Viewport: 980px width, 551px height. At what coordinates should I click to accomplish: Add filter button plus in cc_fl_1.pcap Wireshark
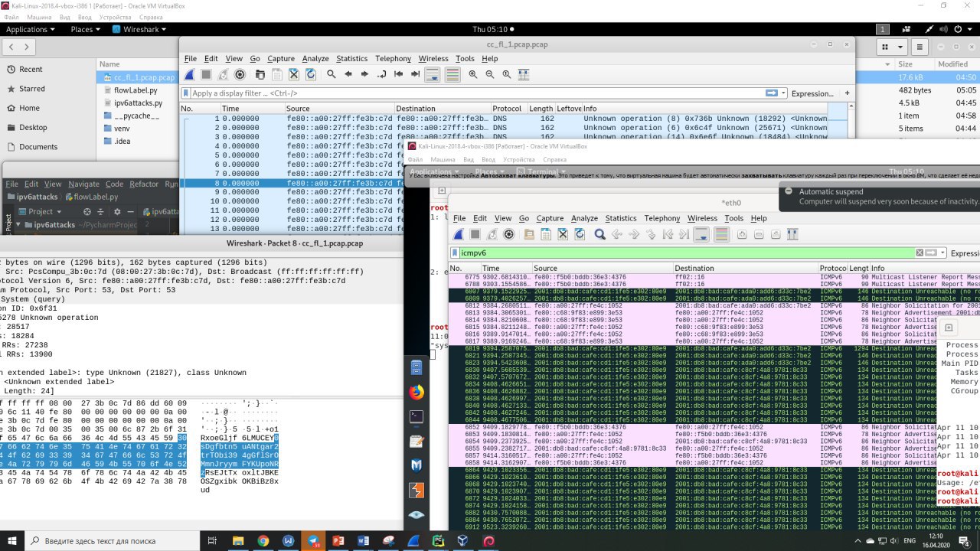point(847,93)
